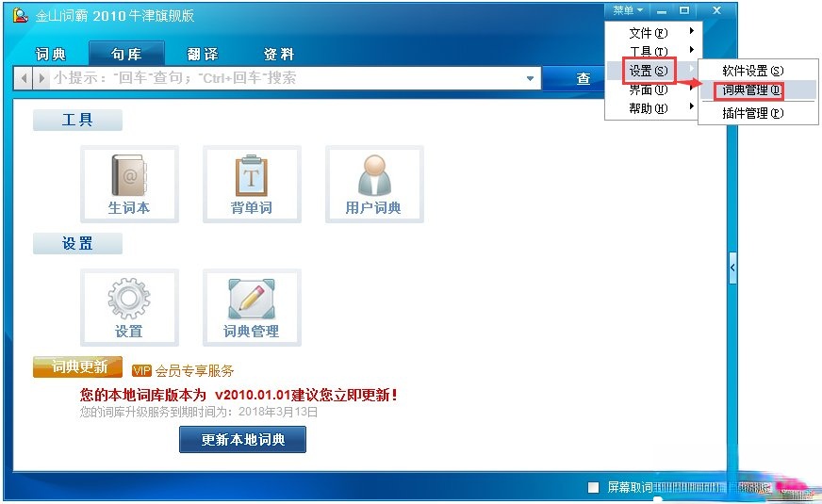
Task: Go back with the left history arrow
Action: 24,78
